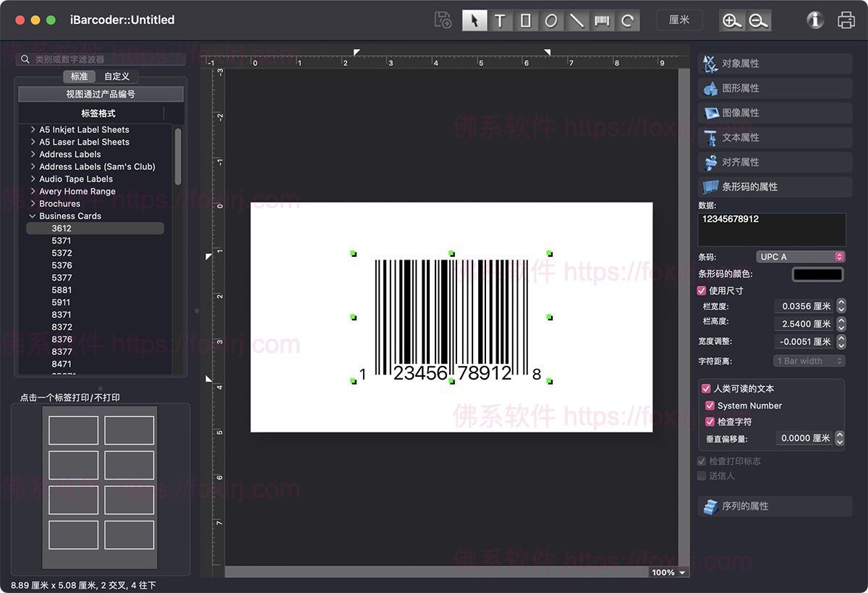The width and height of the screenshot is (868, 593).
Task: Select the Oval tool
Action: (x=550, y=20)
